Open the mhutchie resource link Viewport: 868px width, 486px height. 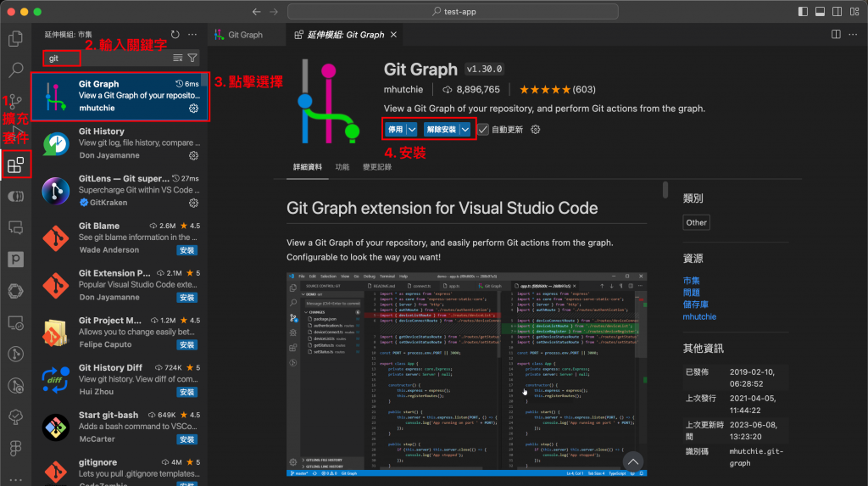699,316
